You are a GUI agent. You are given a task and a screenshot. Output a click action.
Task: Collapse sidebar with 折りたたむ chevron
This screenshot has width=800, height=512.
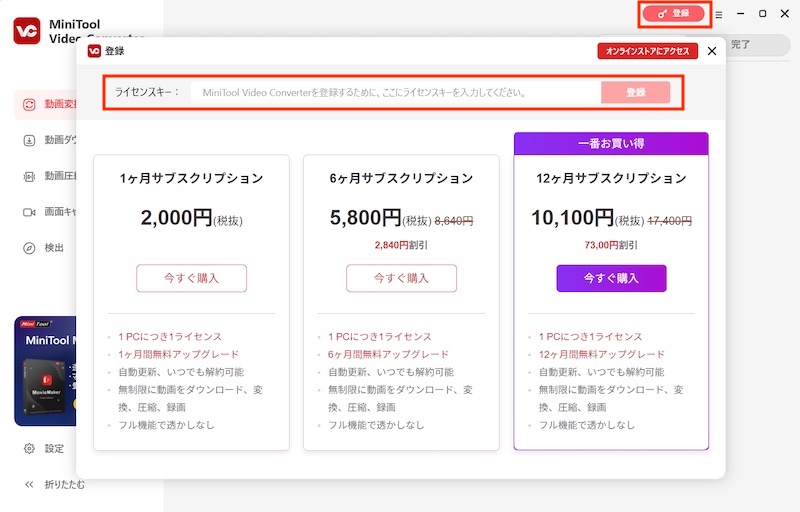pyautogui.click(x=29, y=485)
